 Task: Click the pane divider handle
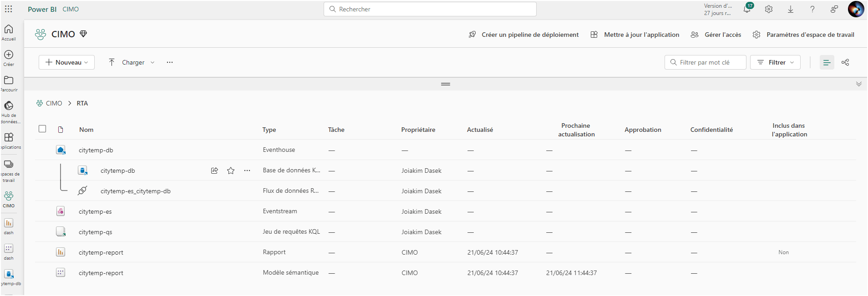pos(446,84)
